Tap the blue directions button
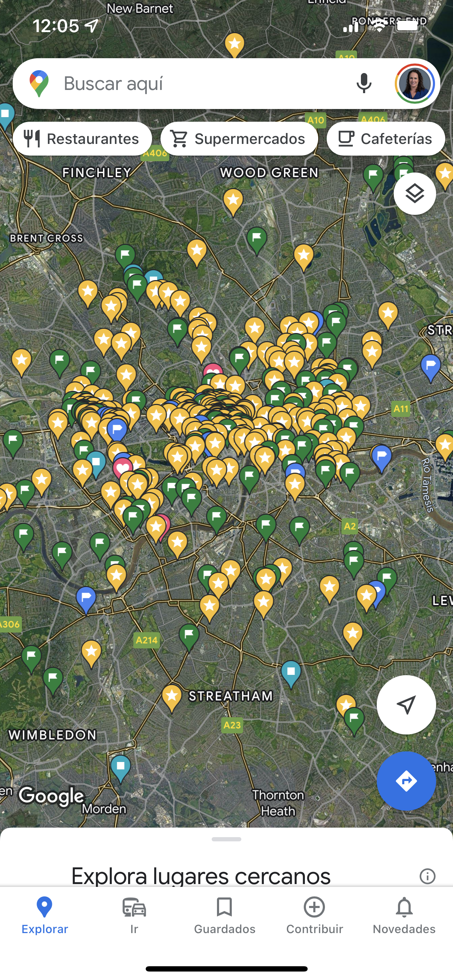Image resolution: width=453 pixels, height=980 pixels. (x=406, y=781)
